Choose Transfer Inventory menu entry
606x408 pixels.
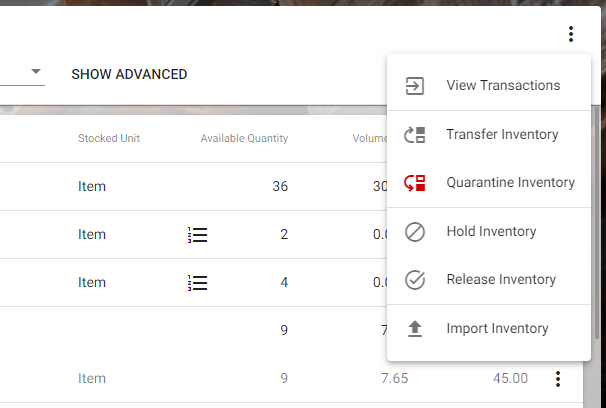[502, 134]
